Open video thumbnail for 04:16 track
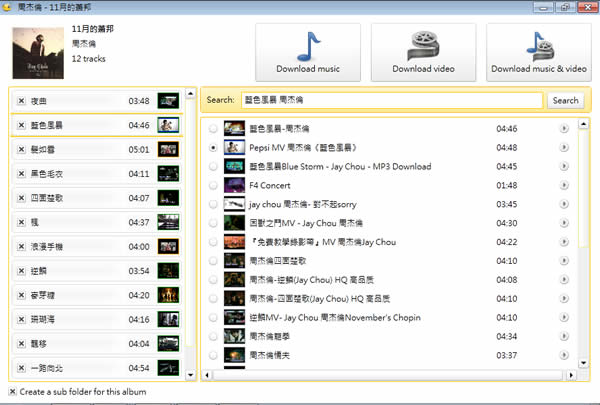Screen dimensions: 600x405 click(168, 320)
